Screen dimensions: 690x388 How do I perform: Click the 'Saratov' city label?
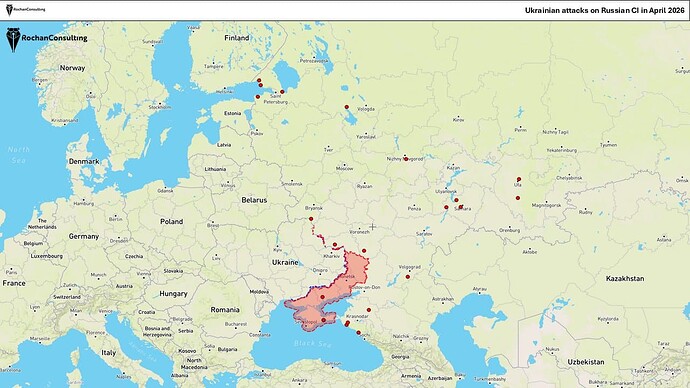pos(424,234)
